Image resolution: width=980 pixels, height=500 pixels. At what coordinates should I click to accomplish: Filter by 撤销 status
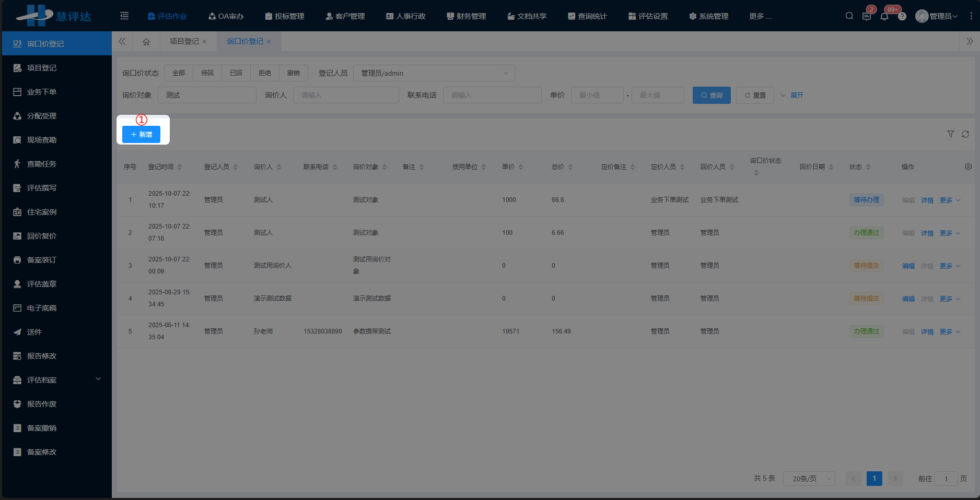(294, 73)
